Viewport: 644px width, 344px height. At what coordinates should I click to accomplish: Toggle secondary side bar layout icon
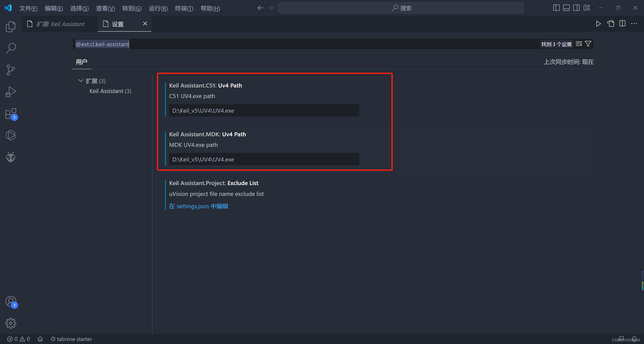tap(577, 8)
